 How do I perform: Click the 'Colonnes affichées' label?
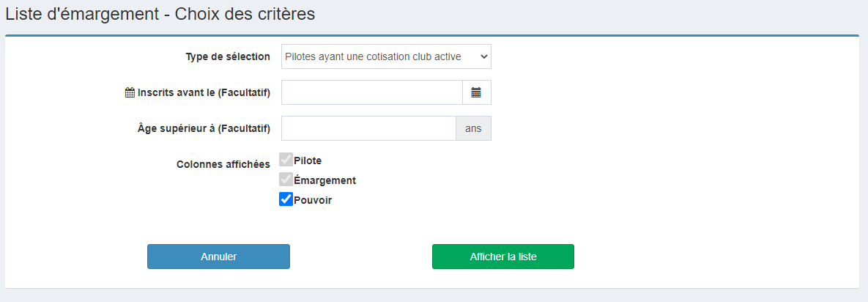[x=223, y=164]
